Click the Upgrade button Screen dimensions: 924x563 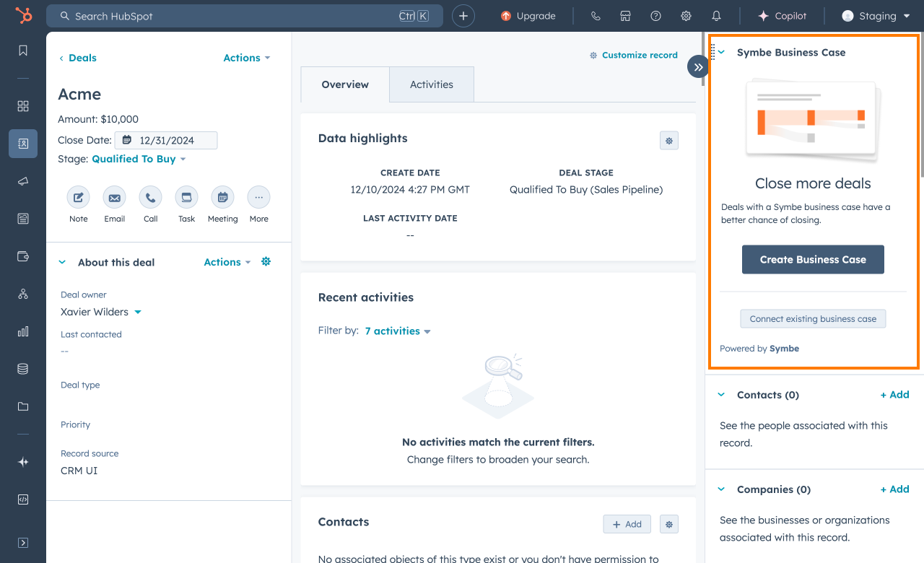point(528,16)
